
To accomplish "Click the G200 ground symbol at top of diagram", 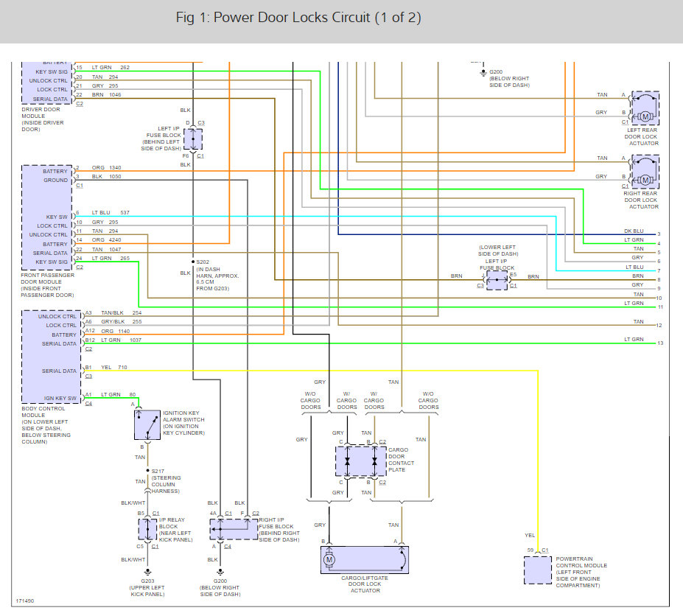I will 483,73.
